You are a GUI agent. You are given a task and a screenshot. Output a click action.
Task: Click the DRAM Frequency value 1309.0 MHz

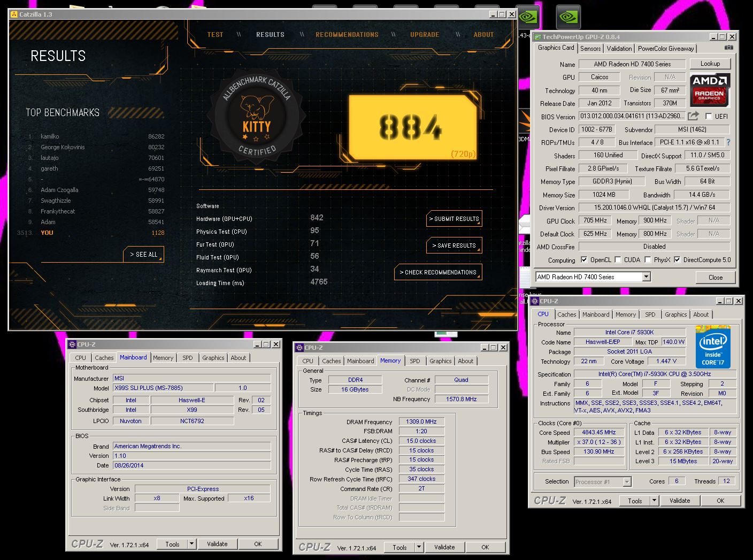point(421,421)
